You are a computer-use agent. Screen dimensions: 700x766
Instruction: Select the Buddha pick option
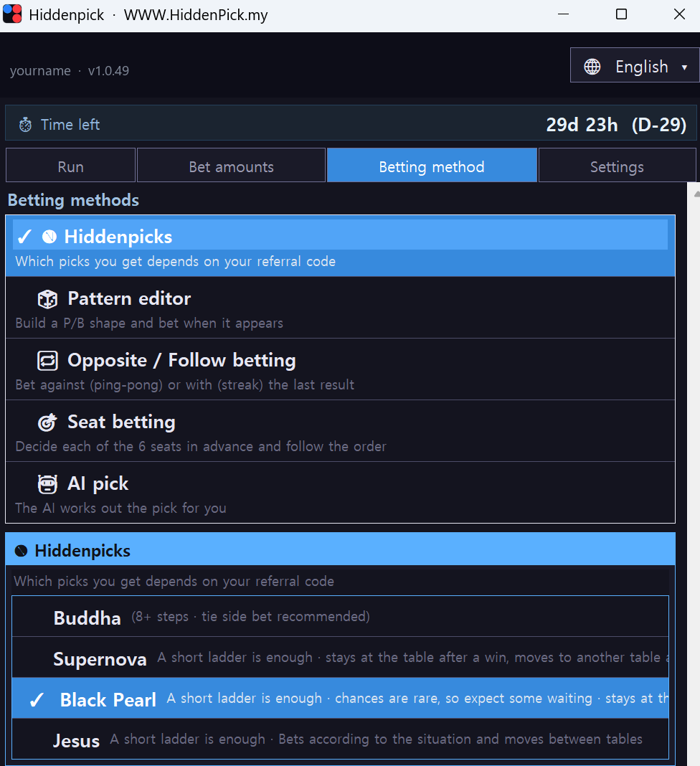340,617
